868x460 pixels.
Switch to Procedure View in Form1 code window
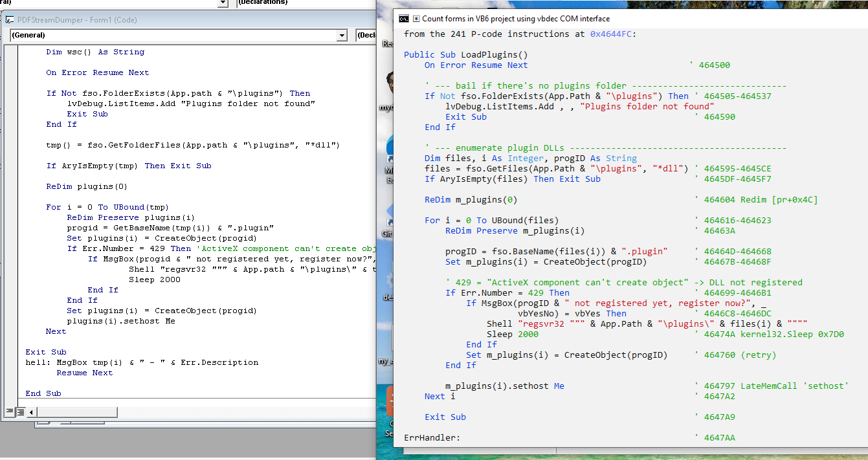point(10,411)
